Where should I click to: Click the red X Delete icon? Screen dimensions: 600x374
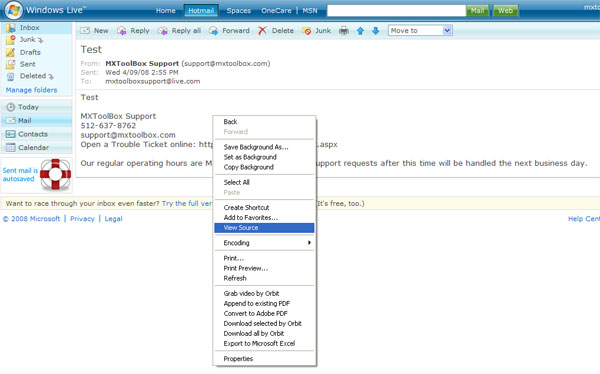(262, 31)
